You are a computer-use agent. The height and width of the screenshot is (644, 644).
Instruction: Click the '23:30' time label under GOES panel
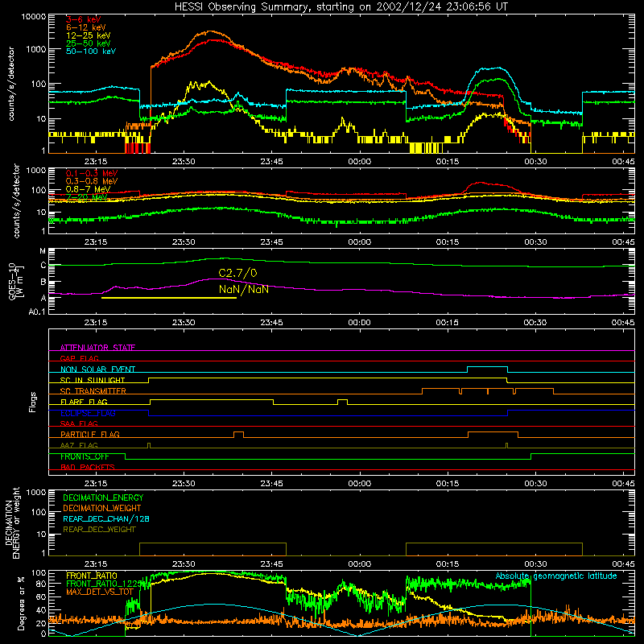click(x=184, y=323)
